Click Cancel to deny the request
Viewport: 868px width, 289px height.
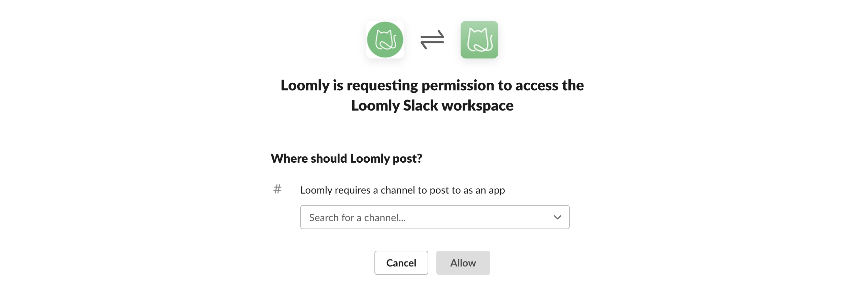401,263
